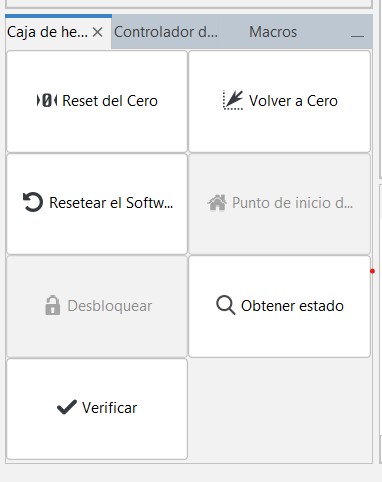
Task: Click the Obtener estado button label
Action: coord(292,306)
